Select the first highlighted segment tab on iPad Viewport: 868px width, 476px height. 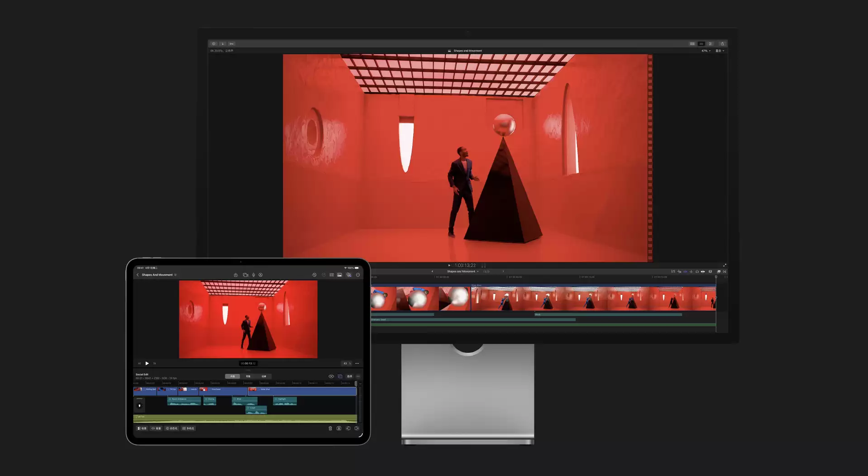pos(233,376)
